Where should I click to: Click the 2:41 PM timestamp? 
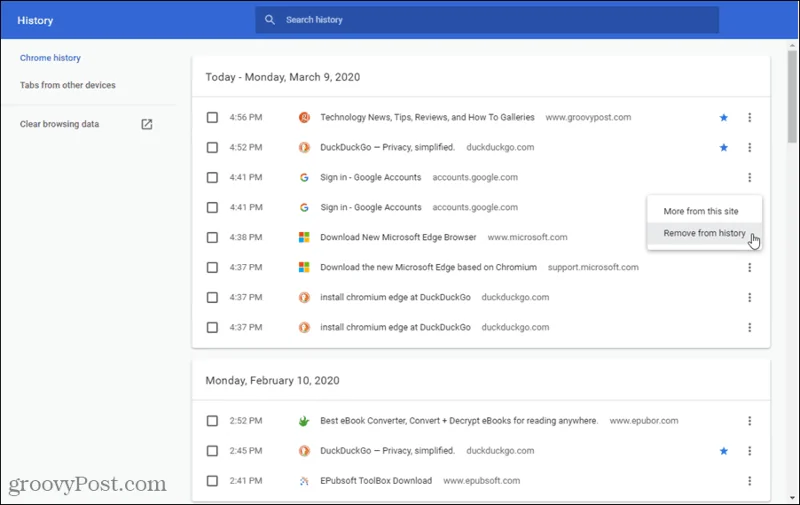click(x=246, y=481)
